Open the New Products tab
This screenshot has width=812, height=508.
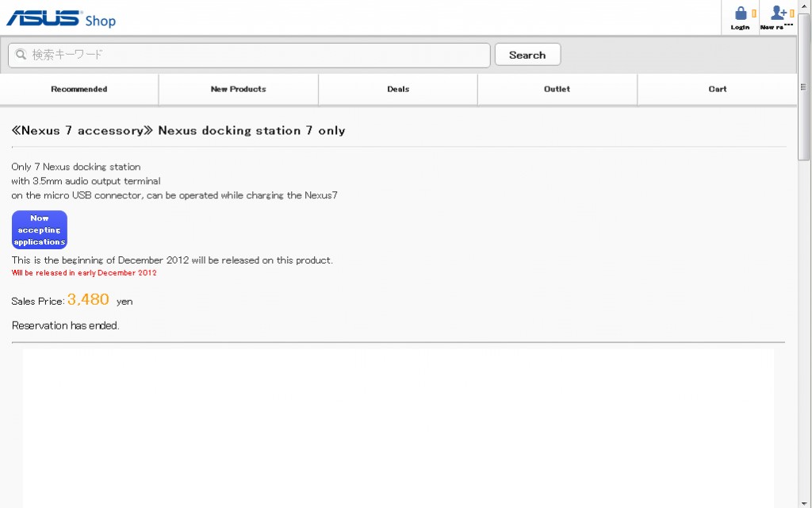coord(238,89)
